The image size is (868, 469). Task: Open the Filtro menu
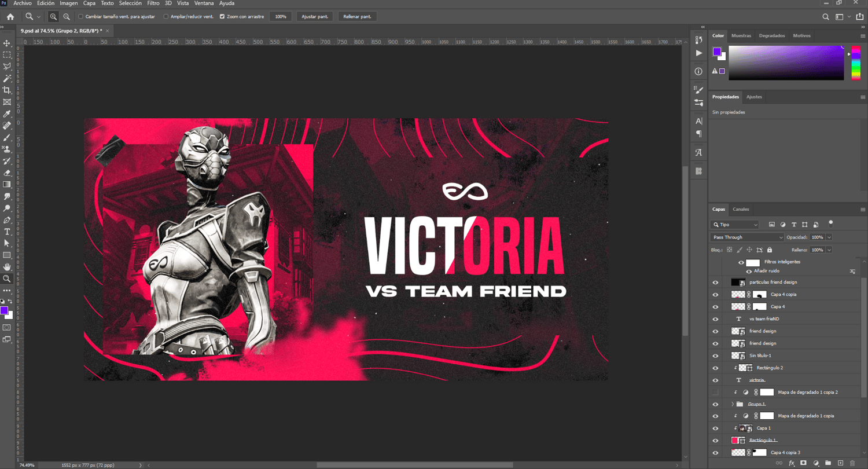[x=153, y=3]
